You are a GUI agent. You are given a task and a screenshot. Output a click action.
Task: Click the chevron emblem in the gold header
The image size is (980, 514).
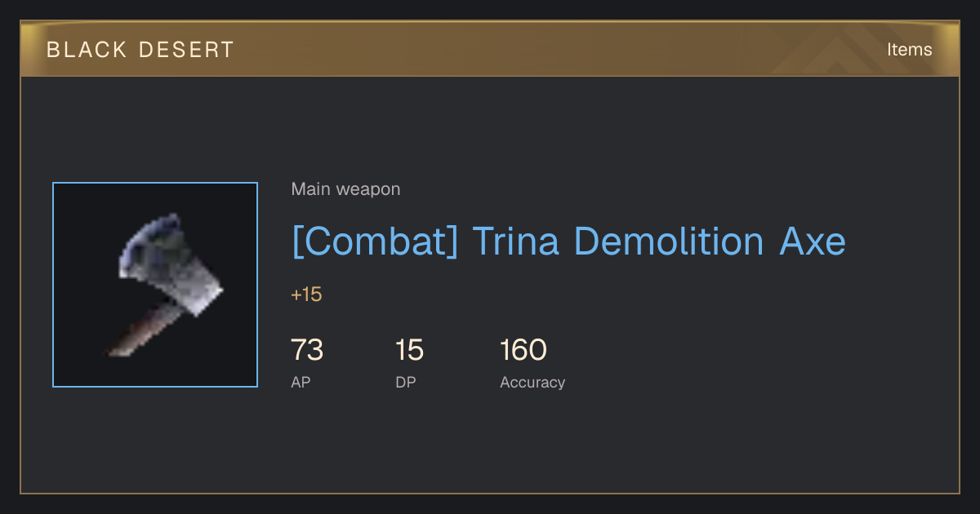[825, 51]
